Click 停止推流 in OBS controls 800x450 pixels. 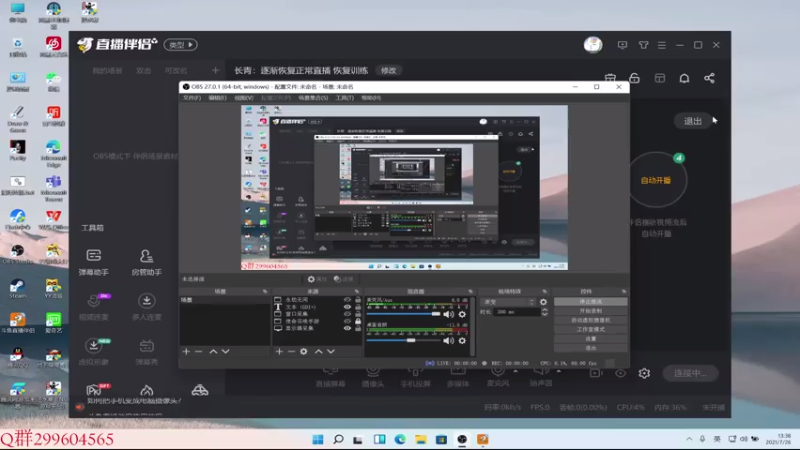[x=590, y=302]
